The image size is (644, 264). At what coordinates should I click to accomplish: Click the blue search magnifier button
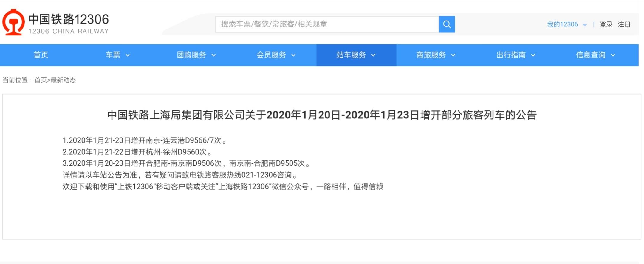pos(447,24)
